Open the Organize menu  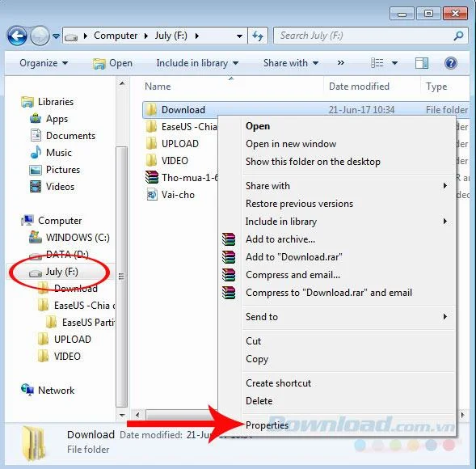click(44, 63)
